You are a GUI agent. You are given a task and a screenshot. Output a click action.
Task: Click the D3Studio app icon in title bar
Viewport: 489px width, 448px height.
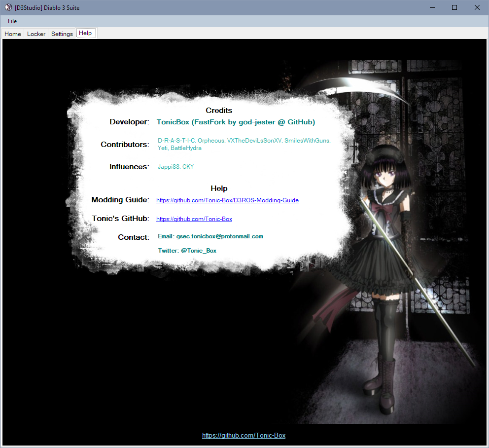[x=8, y=7]
